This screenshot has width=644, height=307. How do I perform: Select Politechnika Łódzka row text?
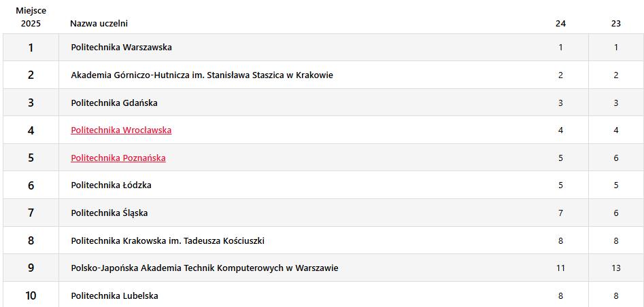[111, 185]
